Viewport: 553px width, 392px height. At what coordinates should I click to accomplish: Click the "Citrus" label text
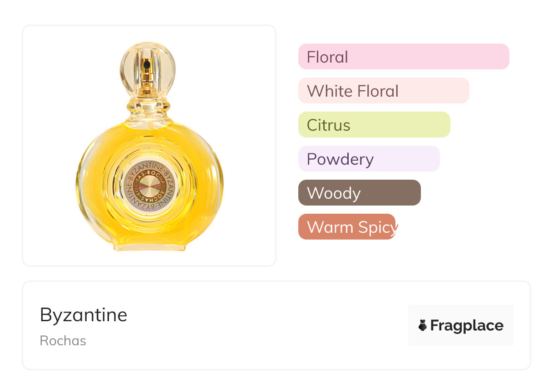(x=328, y=125)
